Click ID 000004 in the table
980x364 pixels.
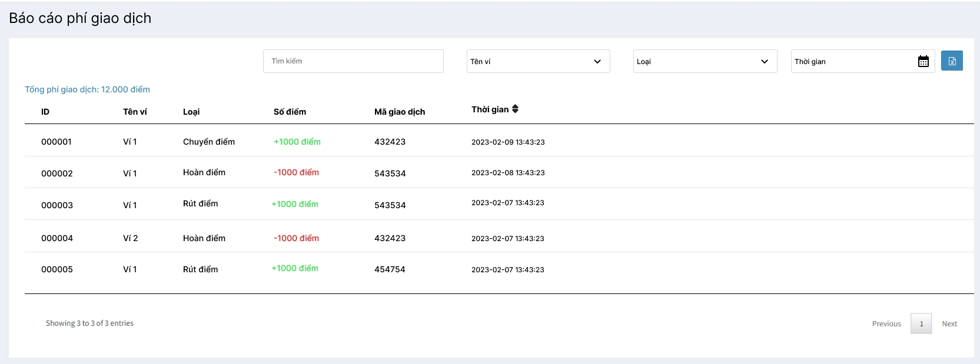click(x=57, y=238)
